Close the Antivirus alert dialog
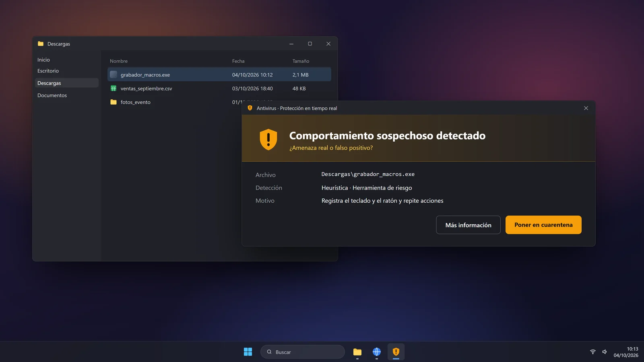This screenshot has width=644, height=362. click(586, 108)
